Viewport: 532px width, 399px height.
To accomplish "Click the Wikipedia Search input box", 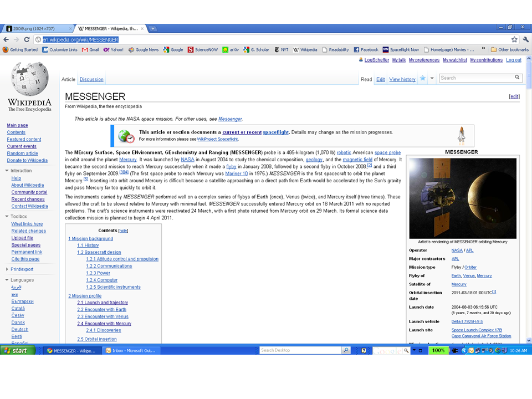I will click(x=477, y=78).
